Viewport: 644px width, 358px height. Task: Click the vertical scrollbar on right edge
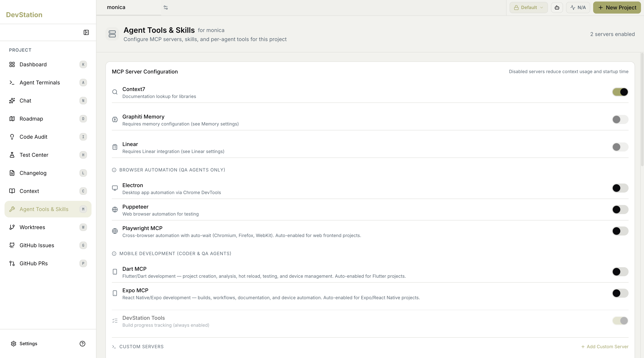coord(642,110)
